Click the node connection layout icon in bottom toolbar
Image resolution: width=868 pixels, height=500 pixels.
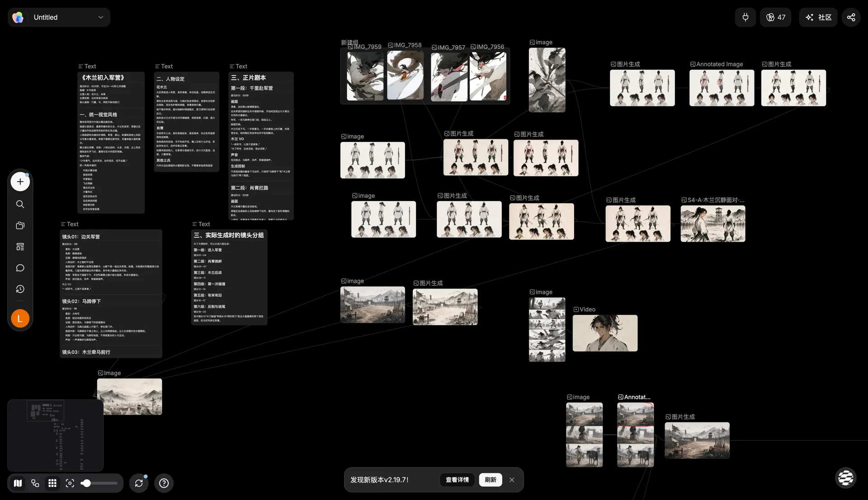(x=35, y=483)
